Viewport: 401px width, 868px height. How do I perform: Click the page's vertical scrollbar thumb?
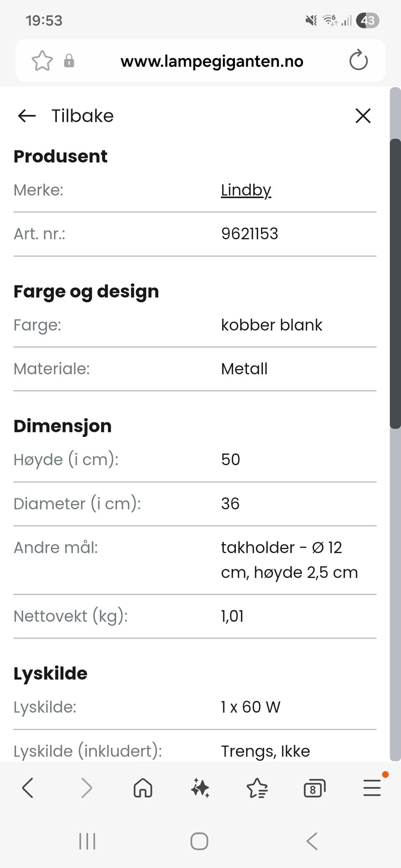tap(395, 284)
